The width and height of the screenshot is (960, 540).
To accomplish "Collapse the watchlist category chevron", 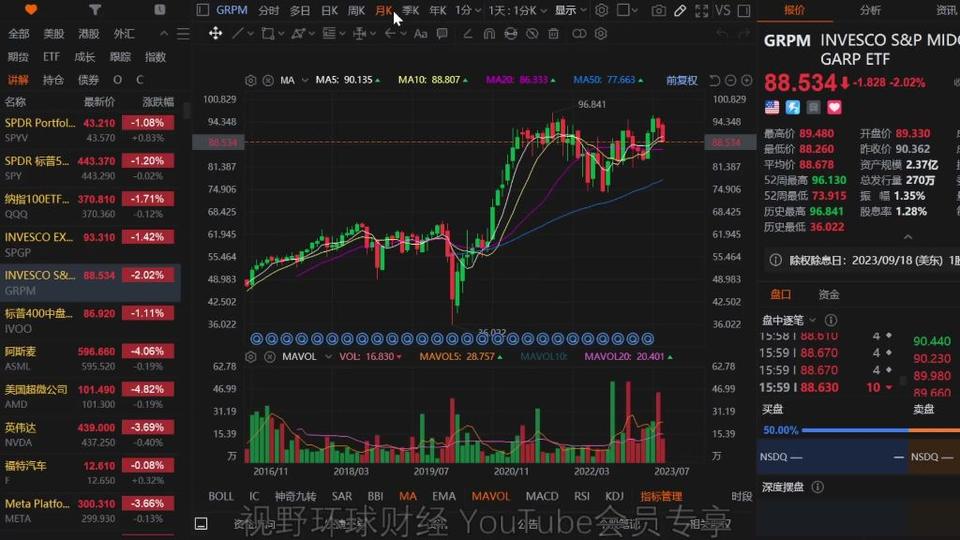I will pyautogui.click(x=163, y=34).
